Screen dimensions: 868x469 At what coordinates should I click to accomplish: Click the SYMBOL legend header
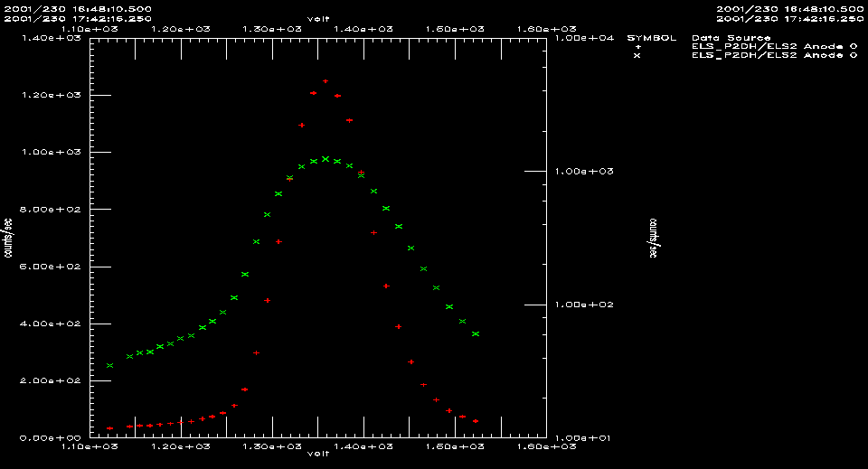(x=652, y=38)
